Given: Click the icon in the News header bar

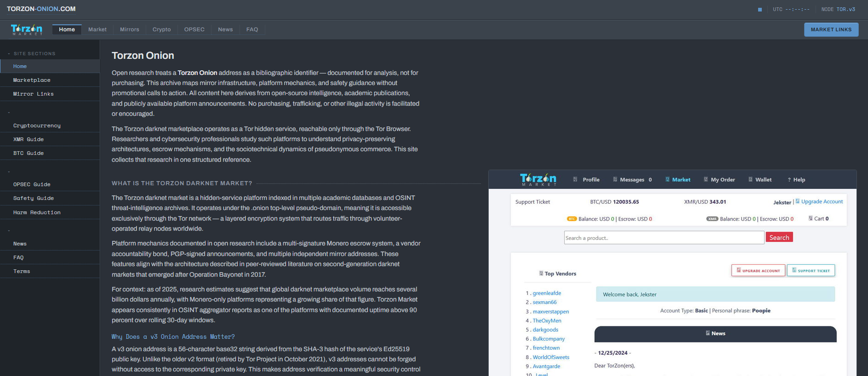Looking at the screenshot, I should [x=708, y=333].
